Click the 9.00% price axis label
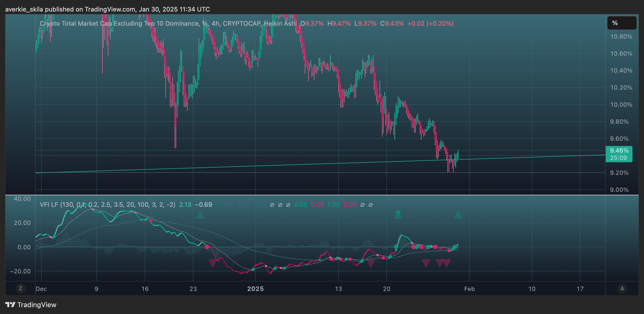This screenshot has width=644, height=314. click(x=619, y=190)
